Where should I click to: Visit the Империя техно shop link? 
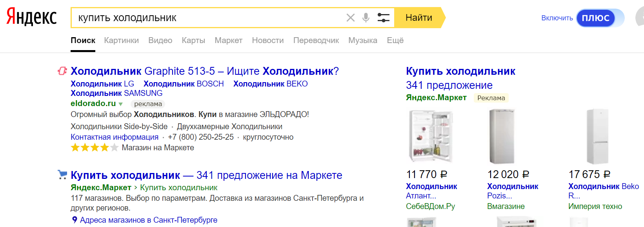click(595, 206)
